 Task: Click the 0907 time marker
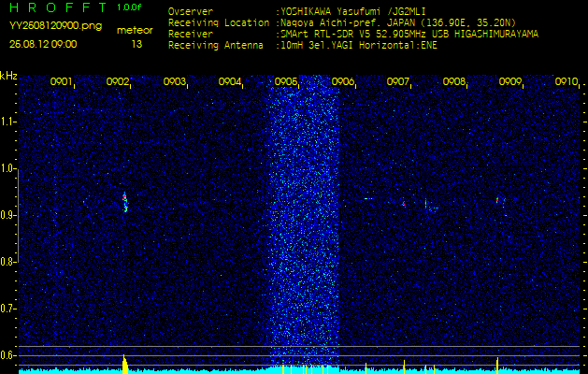397,81
